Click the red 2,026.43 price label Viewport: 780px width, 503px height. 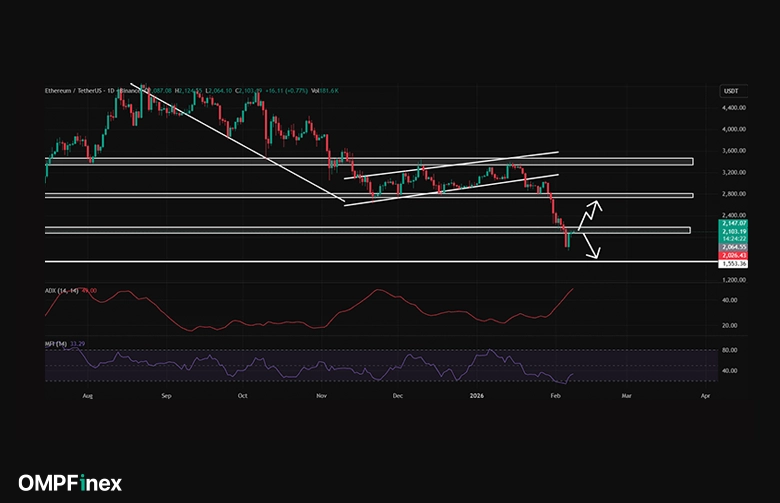(x=734, y=255)
